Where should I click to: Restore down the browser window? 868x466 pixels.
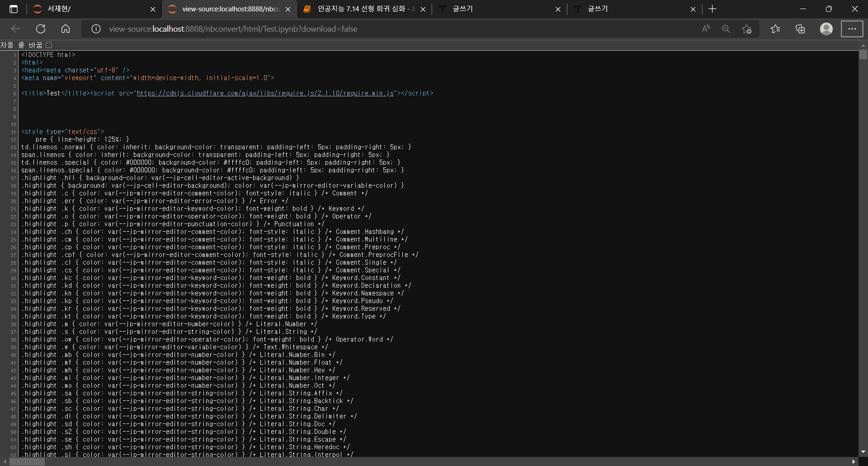pos(829,9)
